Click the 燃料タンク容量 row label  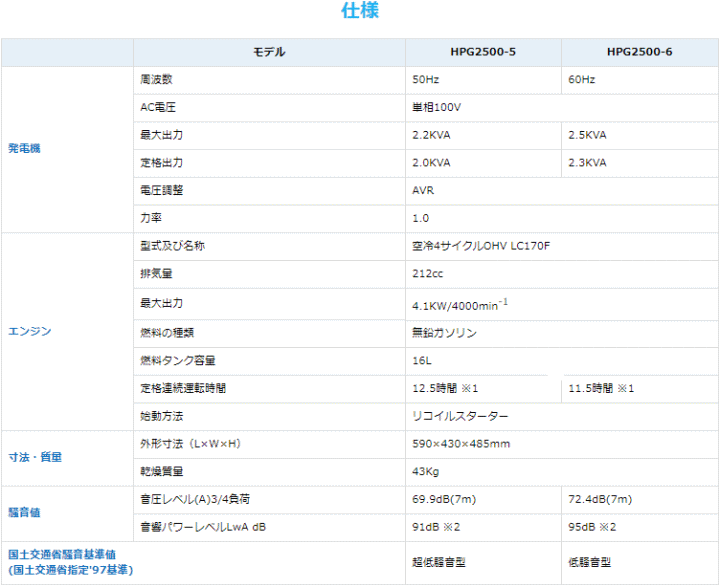[x=178, y=361]
